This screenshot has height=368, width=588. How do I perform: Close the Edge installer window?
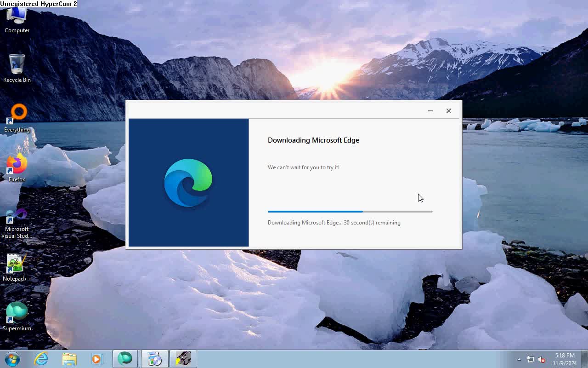pyautogui.click(x=449, y=111)
